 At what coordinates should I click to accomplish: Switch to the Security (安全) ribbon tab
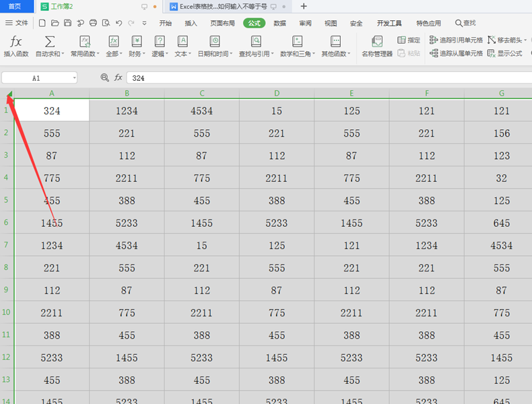[356, 23]
